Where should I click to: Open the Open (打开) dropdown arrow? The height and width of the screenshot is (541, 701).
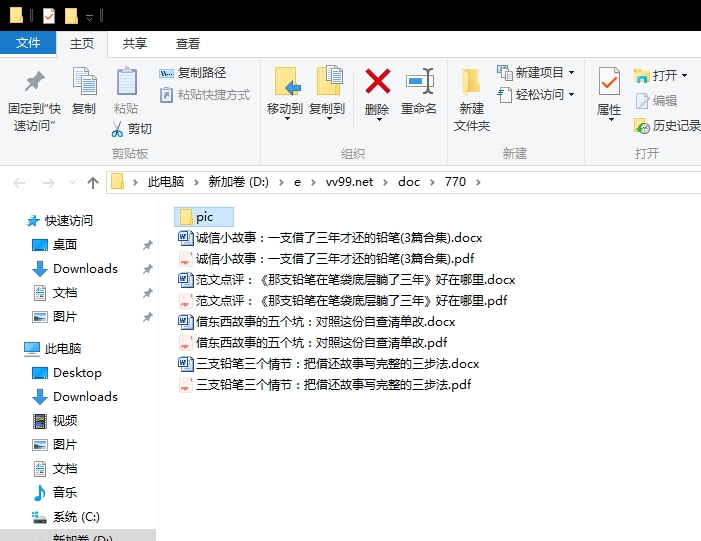(x=684, y=75)
